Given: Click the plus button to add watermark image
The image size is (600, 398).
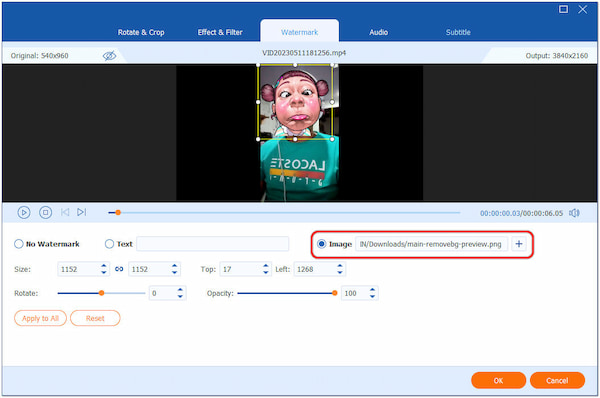Looking at the screenshot, I should click(x=519, y=244).
